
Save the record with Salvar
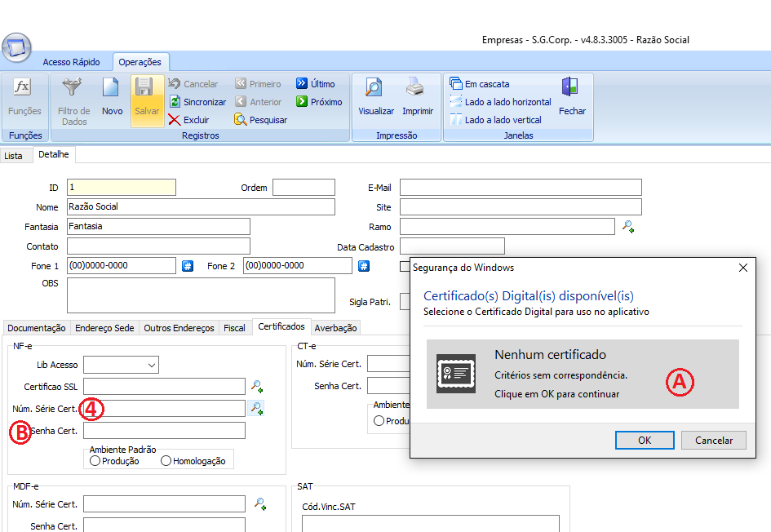click(x=147, y=101)
